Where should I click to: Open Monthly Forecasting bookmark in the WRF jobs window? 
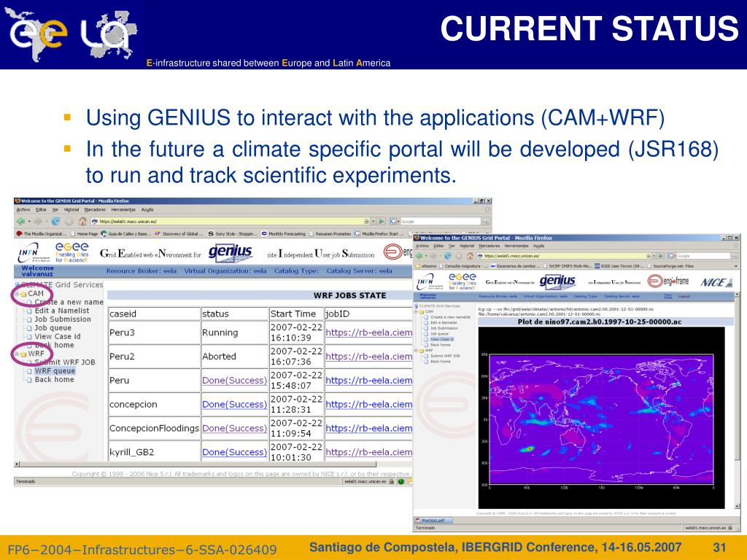285,234
